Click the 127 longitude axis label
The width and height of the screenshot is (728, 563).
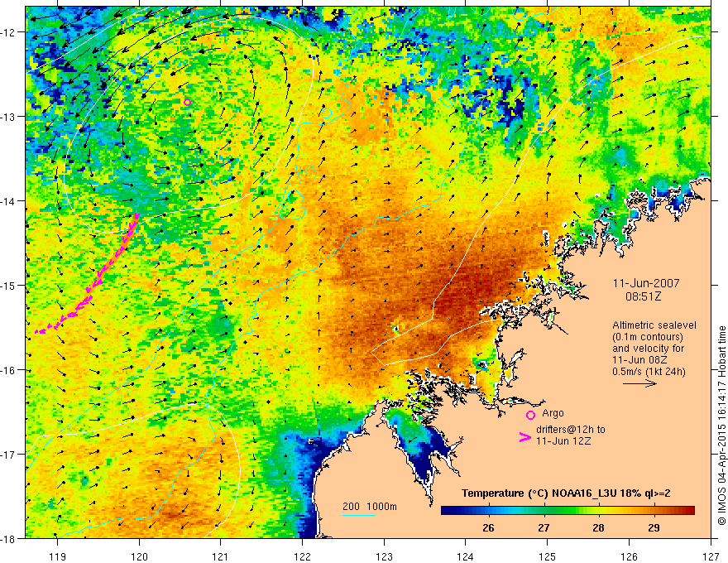point(711,556)
